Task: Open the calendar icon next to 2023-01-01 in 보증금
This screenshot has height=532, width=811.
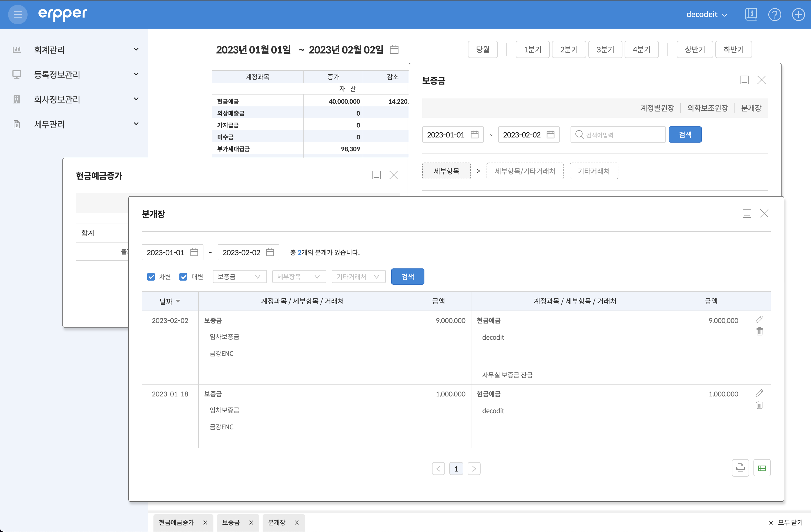Action: click(x=475, y=134)
